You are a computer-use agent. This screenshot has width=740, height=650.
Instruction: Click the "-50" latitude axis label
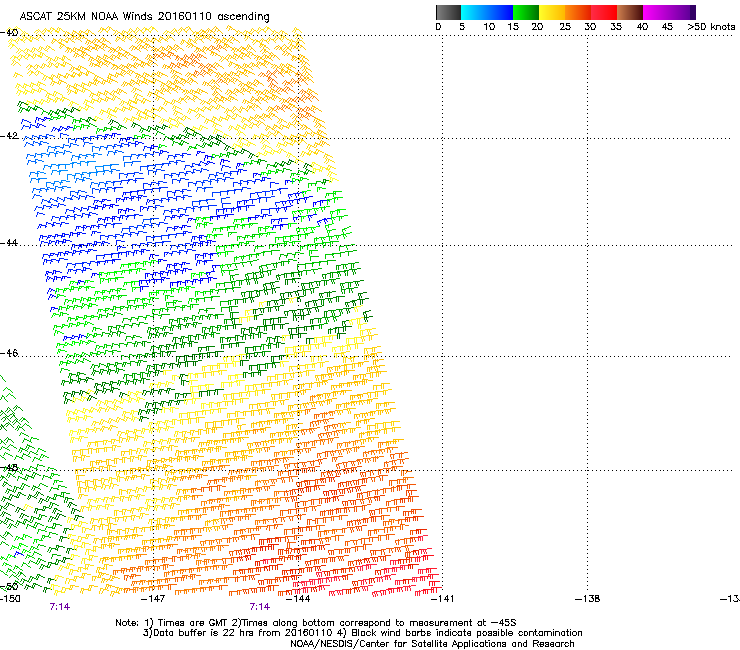pos(9,587)
